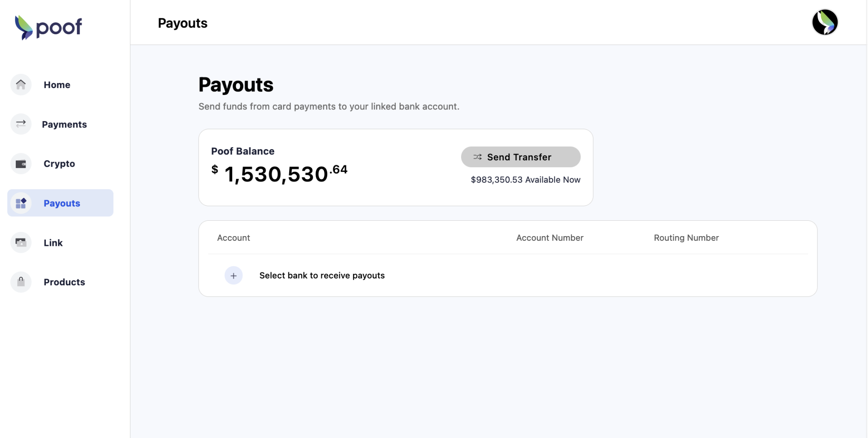
Task: Click Select bank to receive payouts
Action: 322,275
